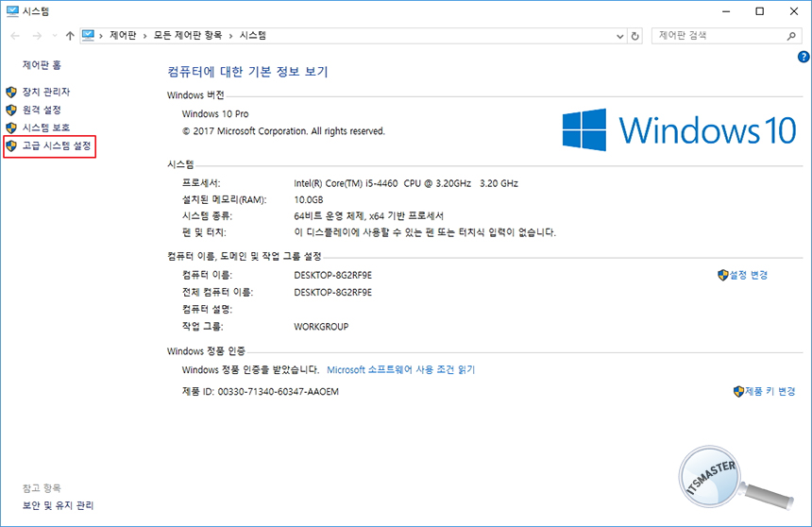Go to Control Panel Home (제어판 홈)
Screen dimensions: 812x527
(x=42, y=65)
